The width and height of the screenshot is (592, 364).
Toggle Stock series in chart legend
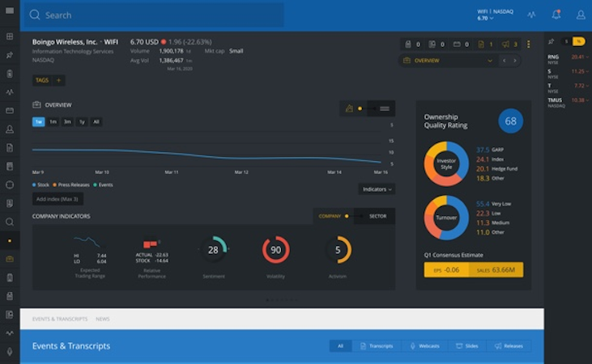(x=40, y=184)
